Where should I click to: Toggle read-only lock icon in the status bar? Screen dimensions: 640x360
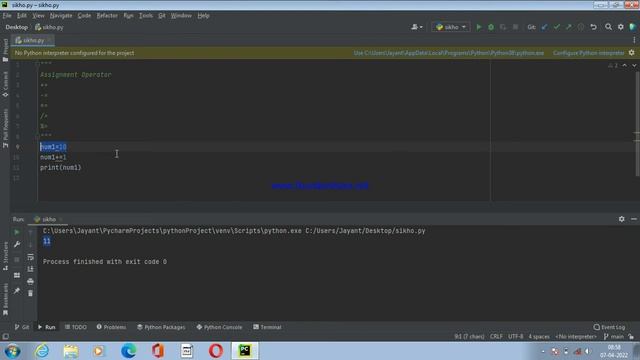[x=631, y=337]
